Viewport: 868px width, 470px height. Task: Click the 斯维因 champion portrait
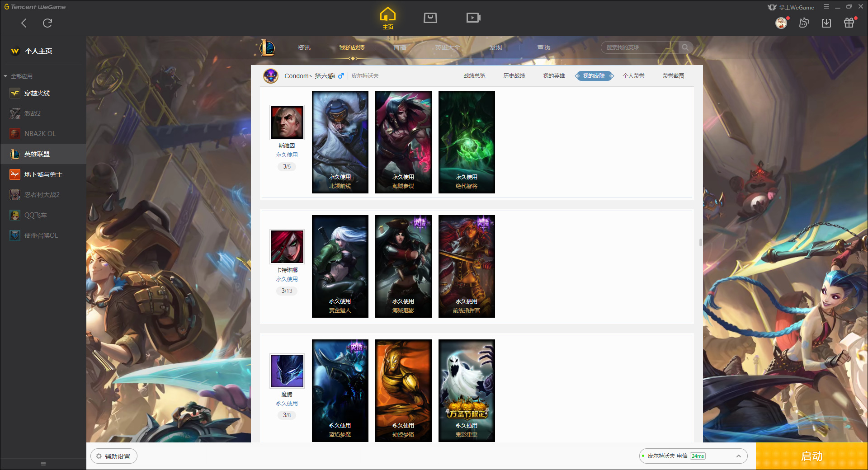point(287,122)
